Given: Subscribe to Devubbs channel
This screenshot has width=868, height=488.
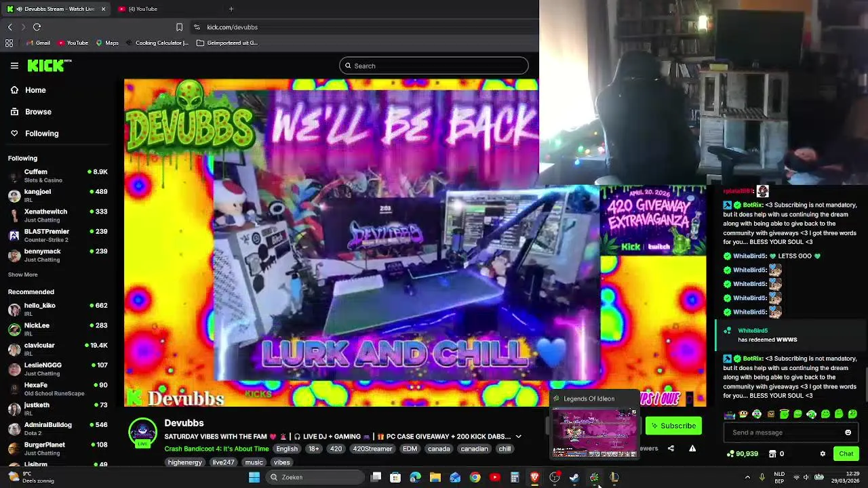Looking at the screenshot, I should pyautogui.click(x=673, y=426).
